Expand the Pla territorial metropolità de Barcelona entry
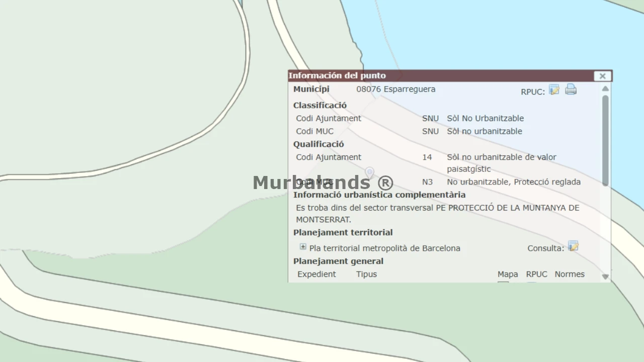This screenshot has width=644, height=362. pyautogui.click(x=303, y=247)
